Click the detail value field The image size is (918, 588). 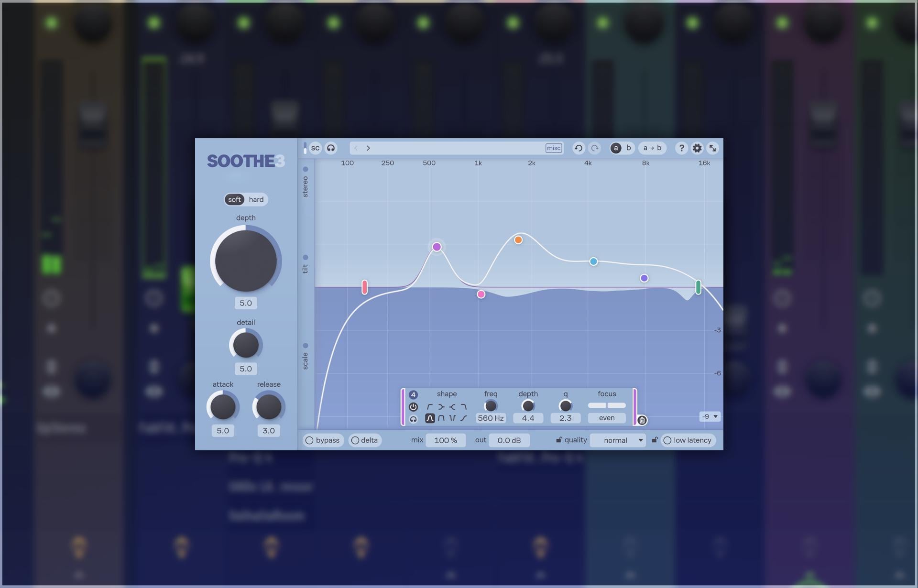[x=246, y=369]
